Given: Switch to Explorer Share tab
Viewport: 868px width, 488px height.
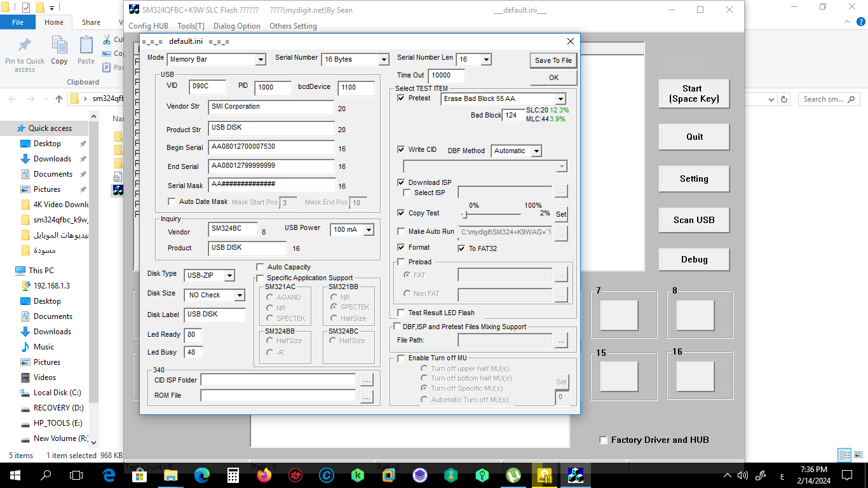Looking at the screenshot, I should [x=91, y=22].
